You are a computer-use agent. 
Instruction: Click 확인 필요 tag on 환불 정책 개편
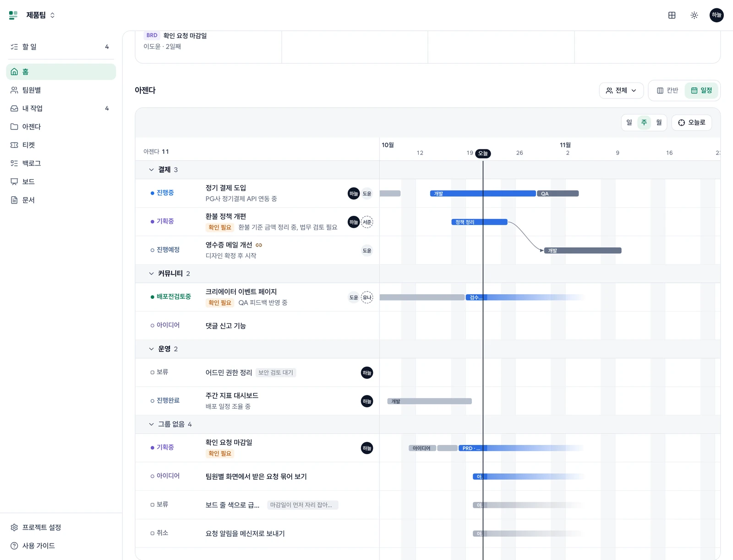[x=220, y=227]
